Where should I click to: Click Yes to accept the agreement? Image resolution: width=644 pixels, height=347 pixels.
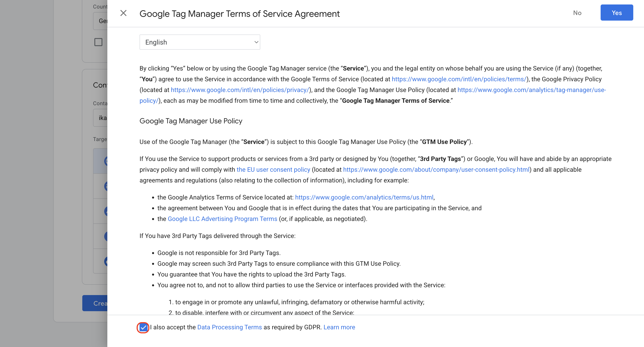[x=616, y=13]
